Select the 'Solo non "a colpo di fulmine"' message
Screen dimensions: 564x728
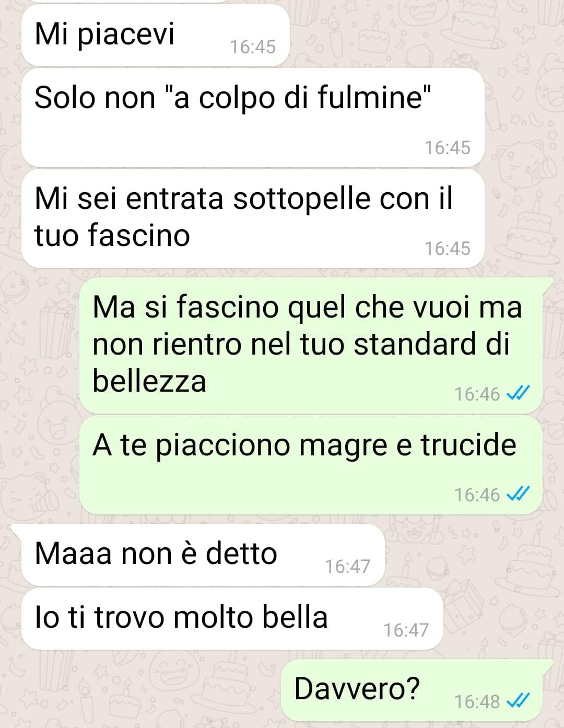click(x=253, y=118)
